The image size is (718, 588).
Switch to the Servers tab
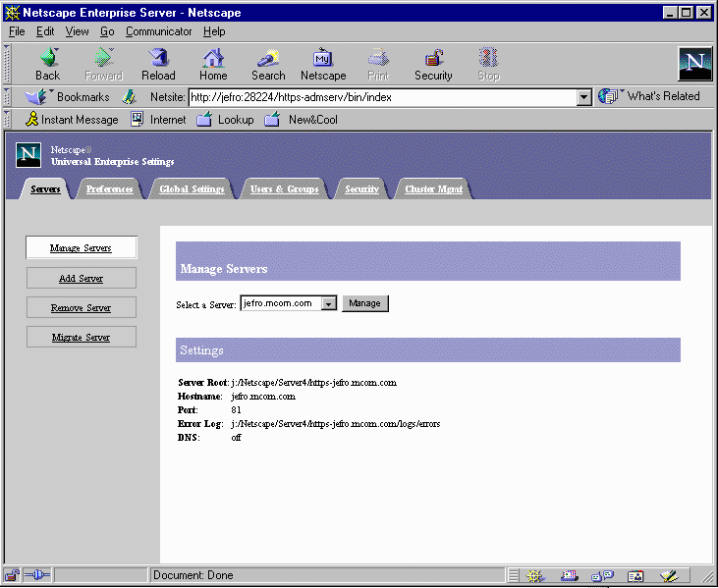click(x=45, y=189)
